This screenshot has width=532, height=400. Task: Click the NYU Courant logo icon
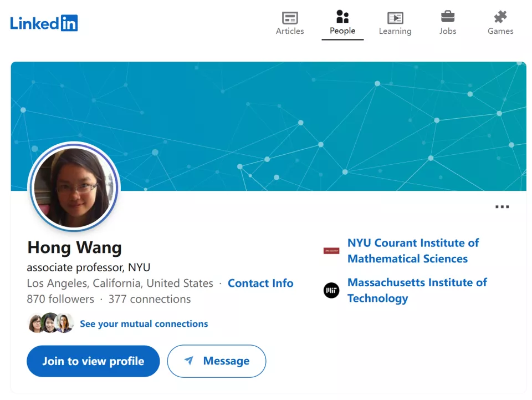point(331,251)
